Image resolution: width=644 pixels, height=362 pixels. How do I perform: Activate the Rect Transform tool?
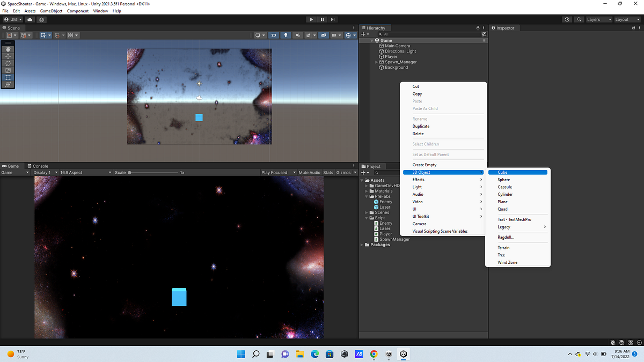8,77
